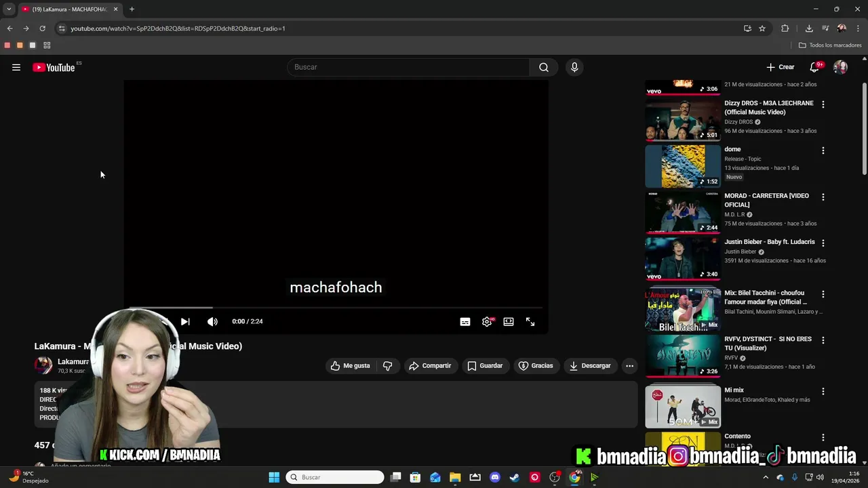This screenshot has width=868, height=488.
Task: Open Steam from the taskbar
Action: [x=515, y=477]
